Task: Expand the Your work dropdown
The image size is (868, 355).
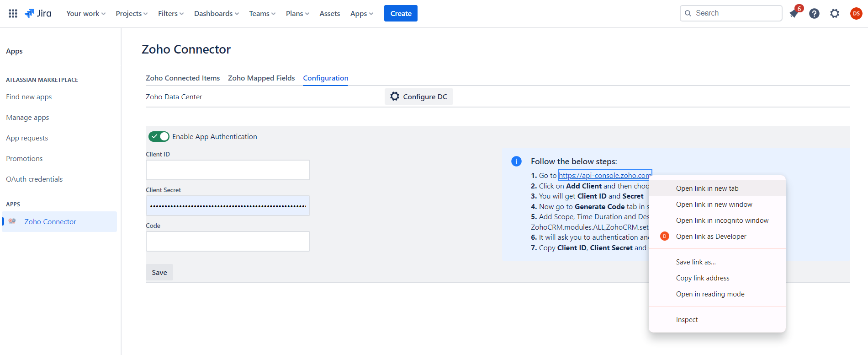Action: point(86,14)
